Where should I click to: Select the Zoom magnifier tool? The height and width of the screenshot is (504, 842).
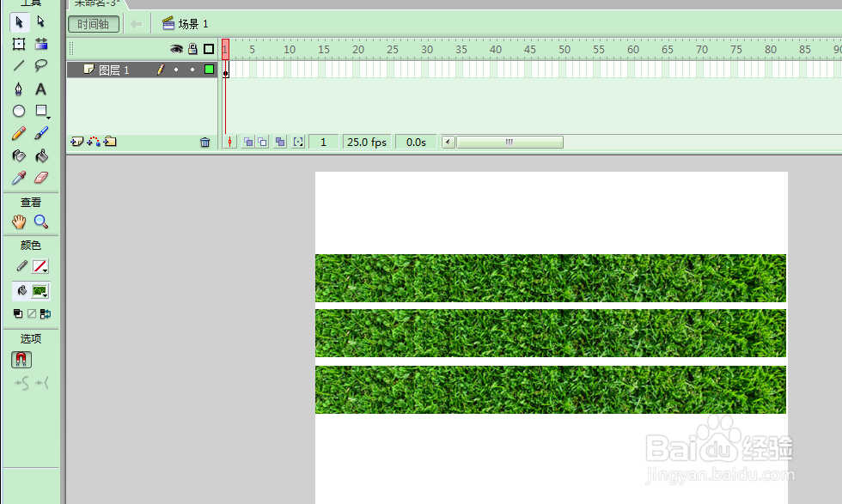41,222
